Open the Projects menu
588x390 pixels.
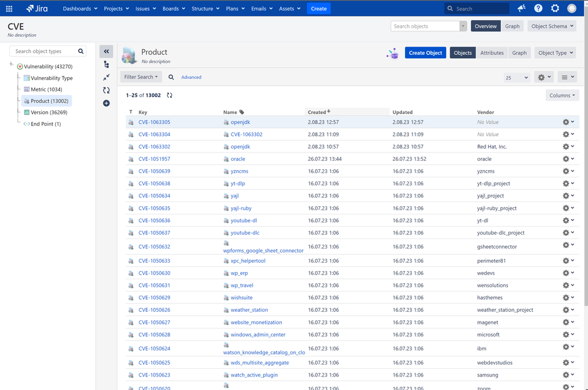[117, 9]
